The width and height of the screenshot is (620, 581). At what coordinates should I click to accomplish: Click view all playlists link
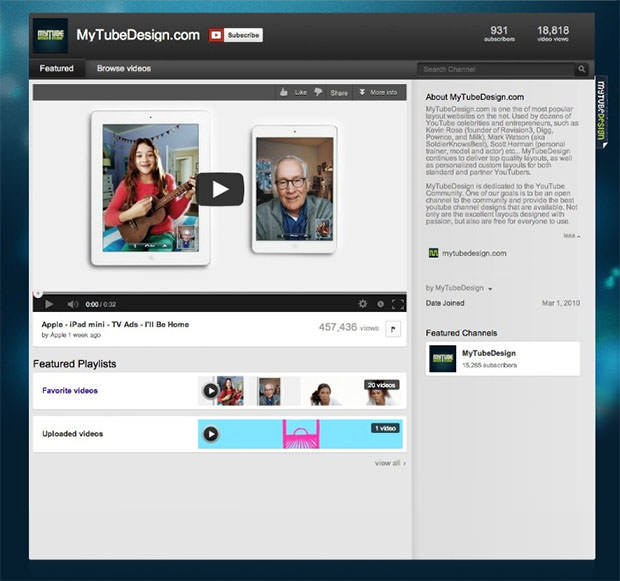(390, 463)
